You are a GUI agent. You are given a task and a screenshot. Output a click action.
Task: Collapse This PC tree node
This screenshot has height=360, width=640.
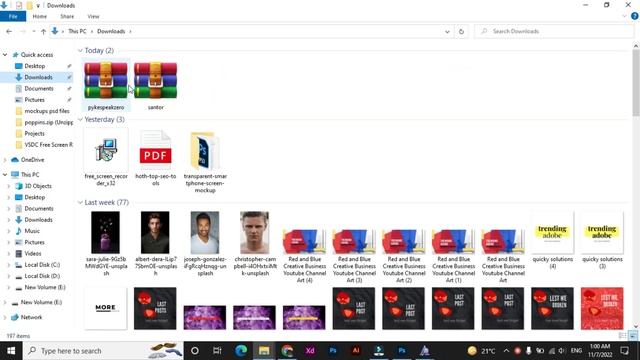pos(5,175)
